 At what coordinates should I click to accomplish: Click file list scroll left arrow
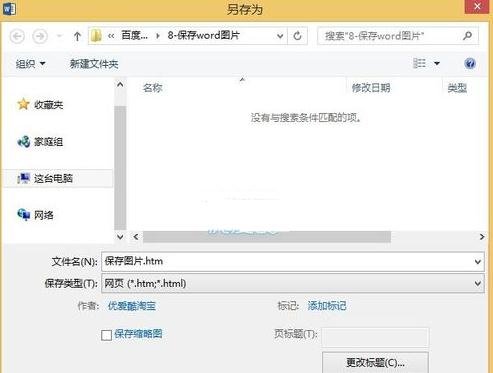pyautogui.click(x=136, y=237)
